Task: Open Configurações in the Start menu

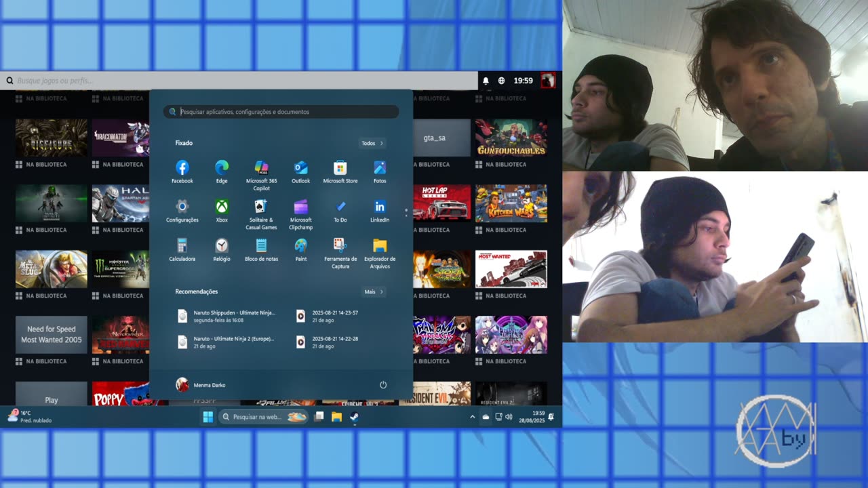Action: click(x=182, y=211)
